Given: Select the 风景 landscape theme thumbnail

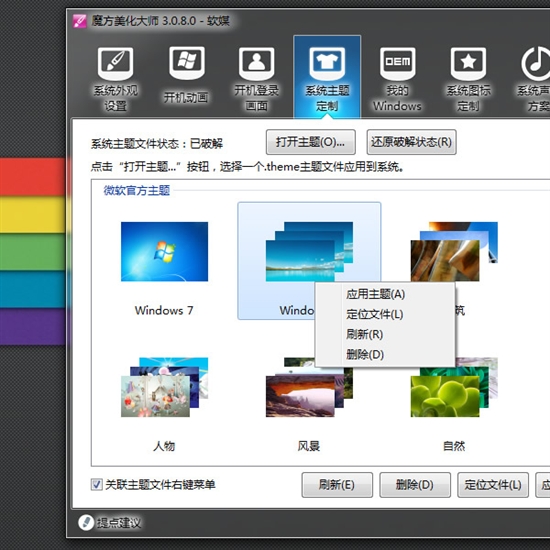Looking at the screenshot, I should [309, 387].
